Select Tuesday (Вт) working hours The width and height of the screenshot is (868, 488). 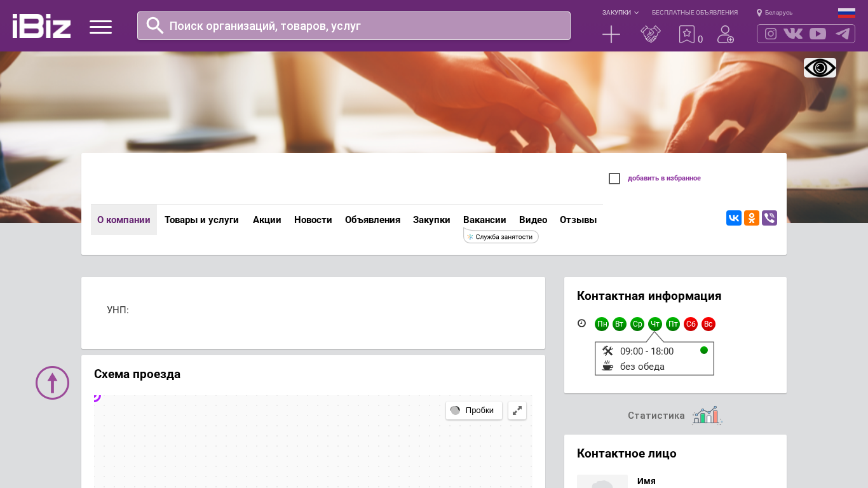(620, 324)
